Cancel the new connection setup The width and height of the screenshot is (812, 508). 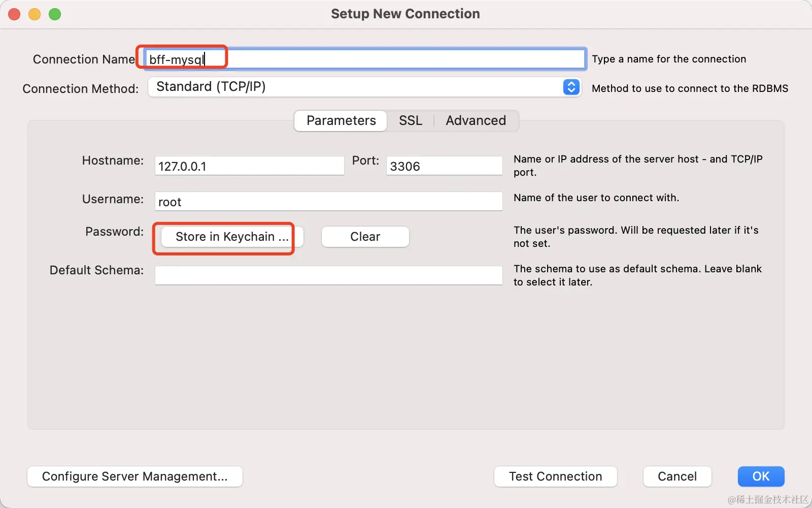tap(677, 477)
